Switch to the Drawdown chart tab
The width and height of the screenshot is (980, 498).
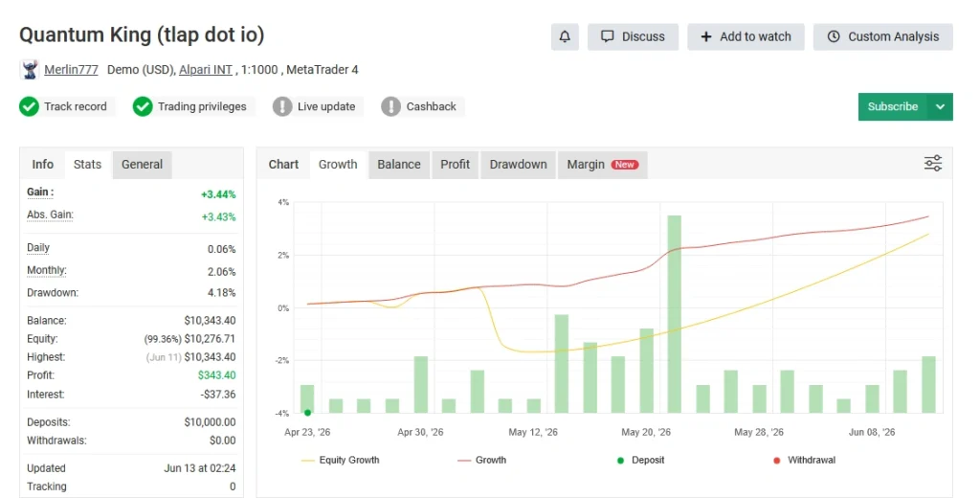point(518,165)
